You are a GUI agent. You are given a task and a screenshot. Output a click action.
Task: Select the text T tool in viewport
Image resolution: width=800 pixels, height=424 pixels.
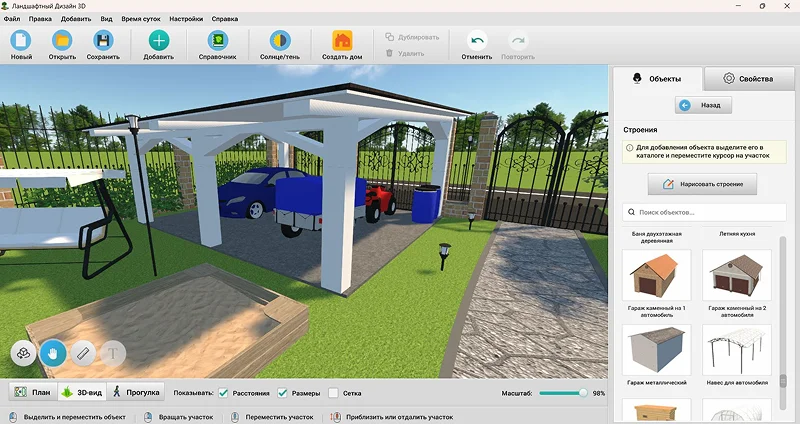(113, 353)
